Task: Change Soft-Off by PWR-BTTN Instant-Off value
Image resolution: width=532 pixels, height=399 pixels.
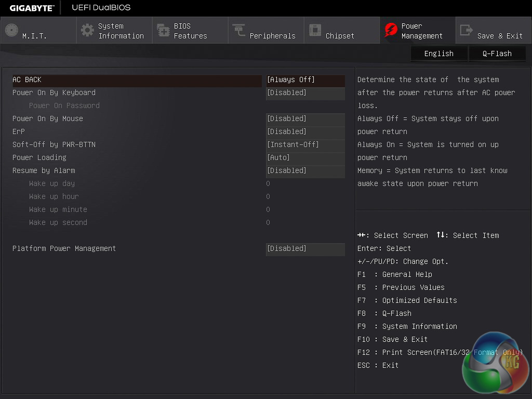Action: [305, 145]
